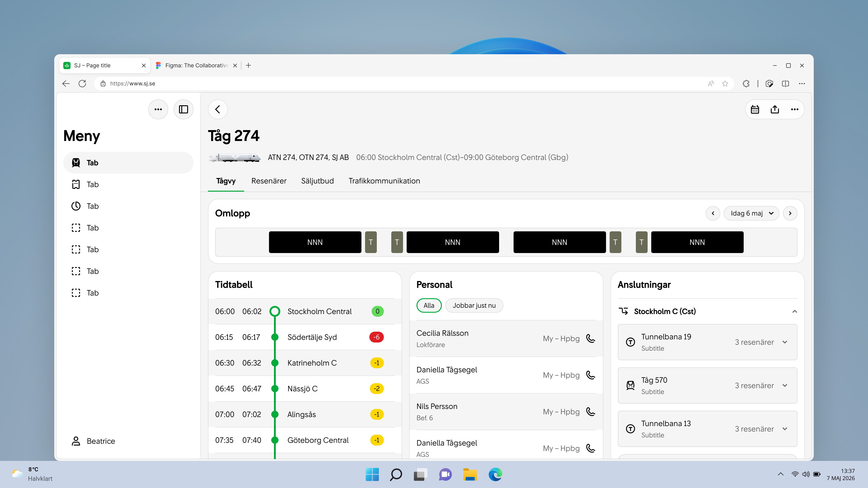Select Alla filter in Personal
868x488 pixels.
point(429,305)
